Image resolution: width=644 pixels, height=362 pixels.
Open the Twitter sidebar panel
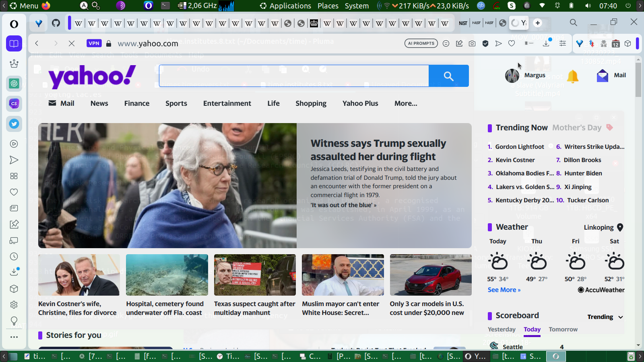[x=14, y=124]
